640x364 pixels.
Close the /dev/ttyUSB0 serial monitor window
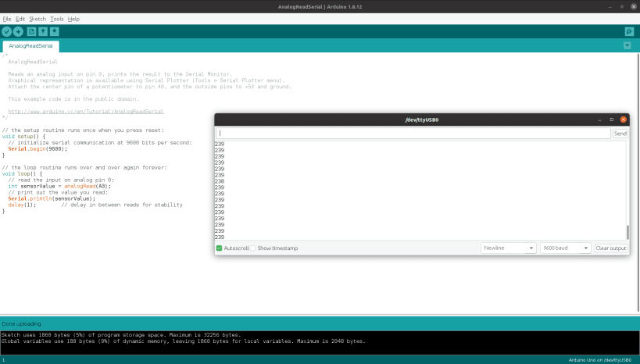coord(624,120)
